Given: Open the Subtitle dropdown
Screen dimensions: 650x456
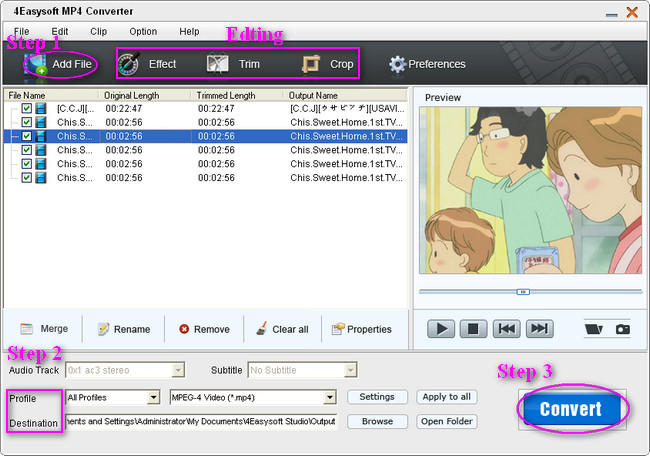Looking at the screenshot, I should (350, 370).
